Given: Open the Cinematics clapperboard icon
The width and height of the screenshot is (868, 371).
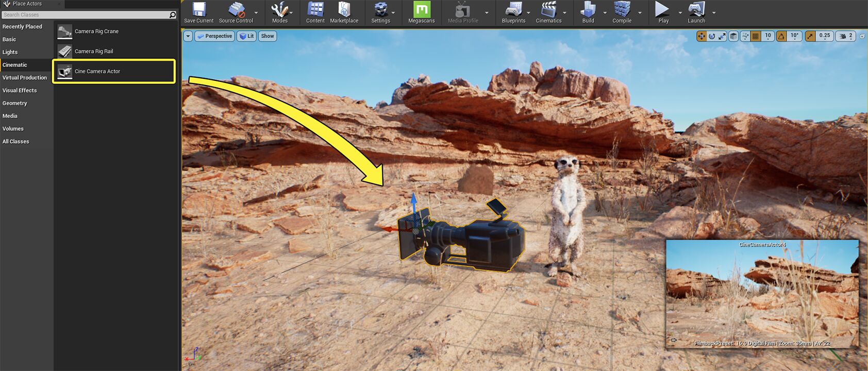Looking at the screenshot, I should click(548, 9).
